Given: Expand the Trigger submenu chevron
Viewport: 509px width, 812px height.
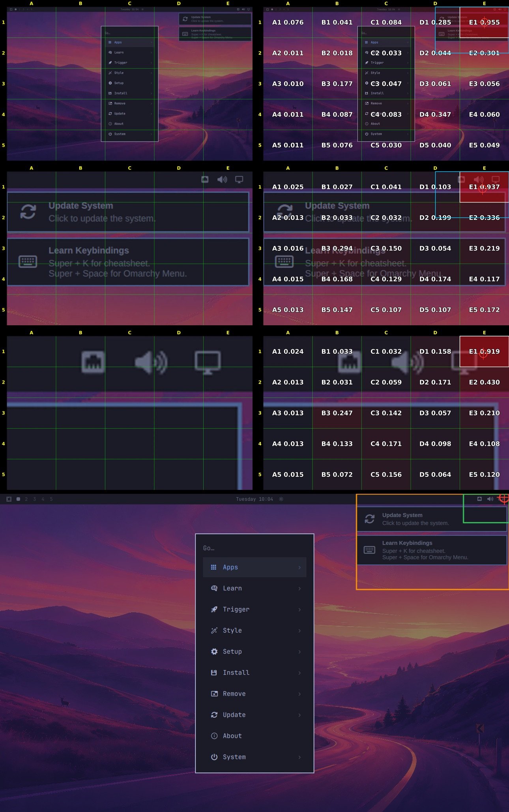Looking at the screenshot, I should pyautogui.click(x=299, y=609).
